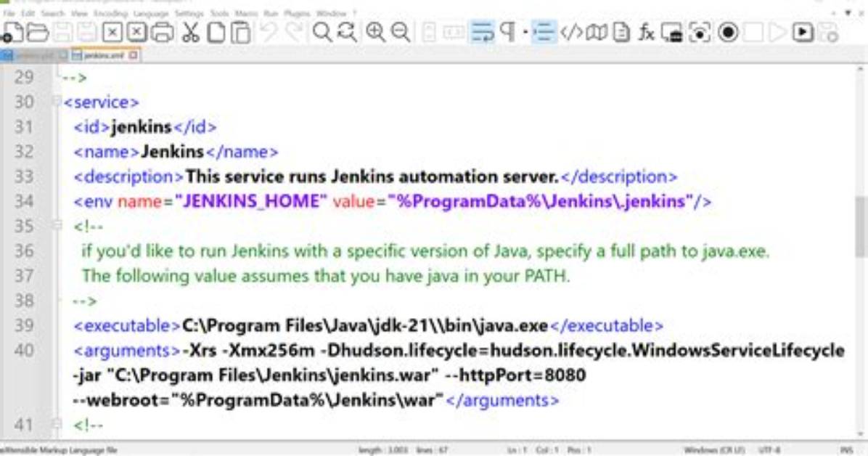This screenshot has height=456, width=868.
Task: Click the Save floppy disk icon
Action: (62, 33)
